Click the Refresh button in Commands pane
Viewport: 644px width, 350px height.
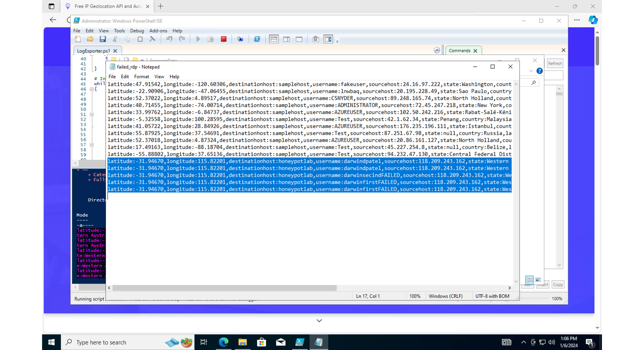(x=555, y=64)
